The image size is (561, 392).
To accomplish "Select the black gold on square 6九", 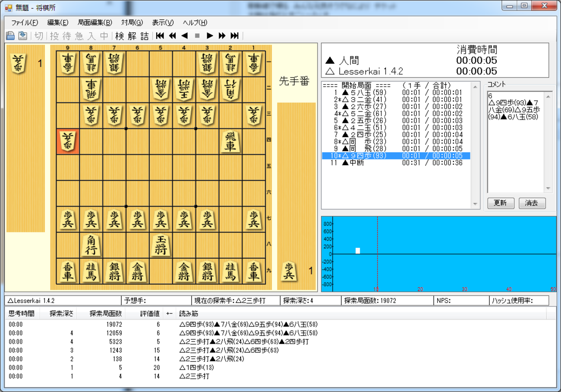I will [138, 271].
